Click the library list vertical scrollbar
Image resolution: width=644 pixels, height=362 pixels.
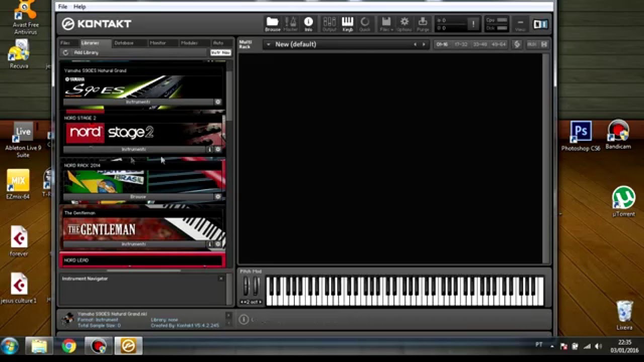(229, 96)
